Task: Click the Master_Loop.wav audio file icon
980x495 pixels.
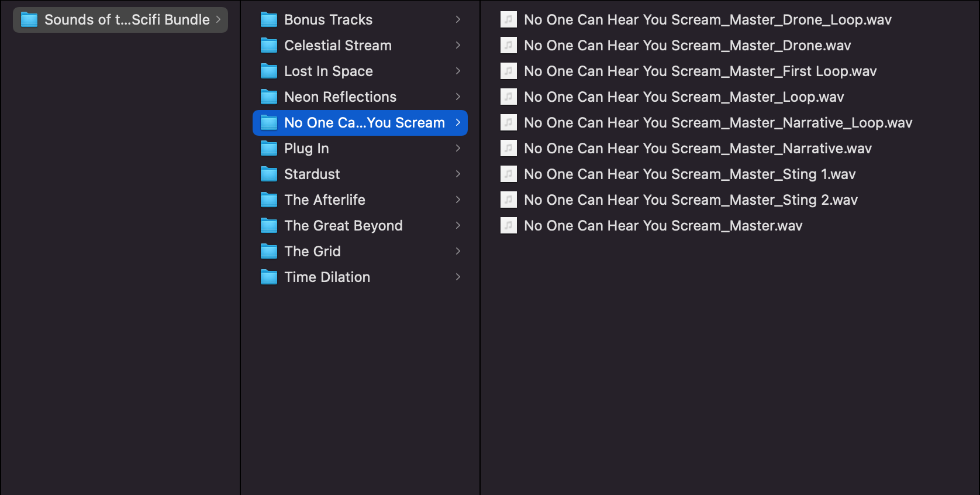Action: pos(509,97)
